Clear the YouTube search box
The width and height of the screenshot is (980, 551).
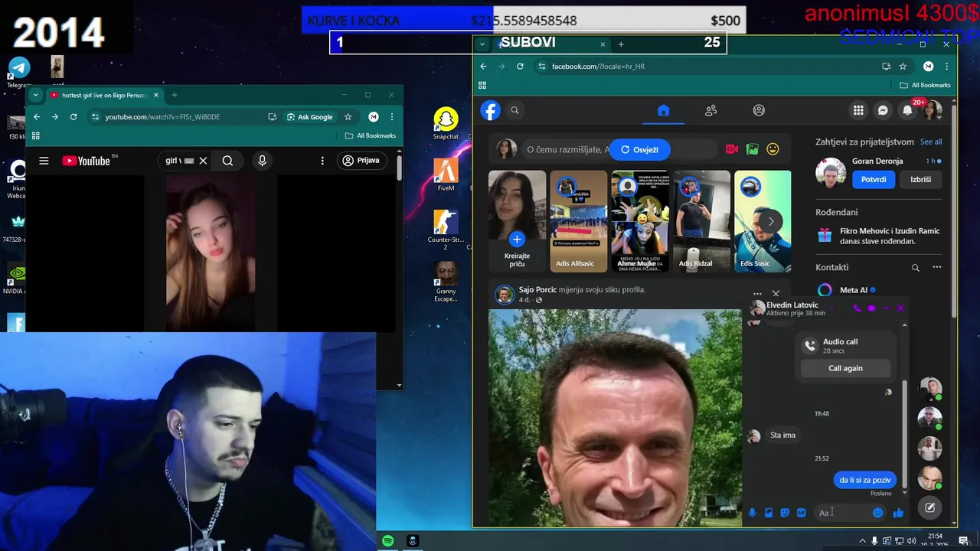203,161
